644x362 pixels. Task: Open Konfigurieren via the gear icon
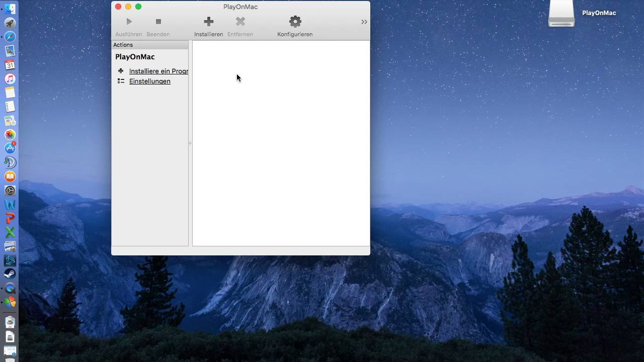tap(295, 22)
